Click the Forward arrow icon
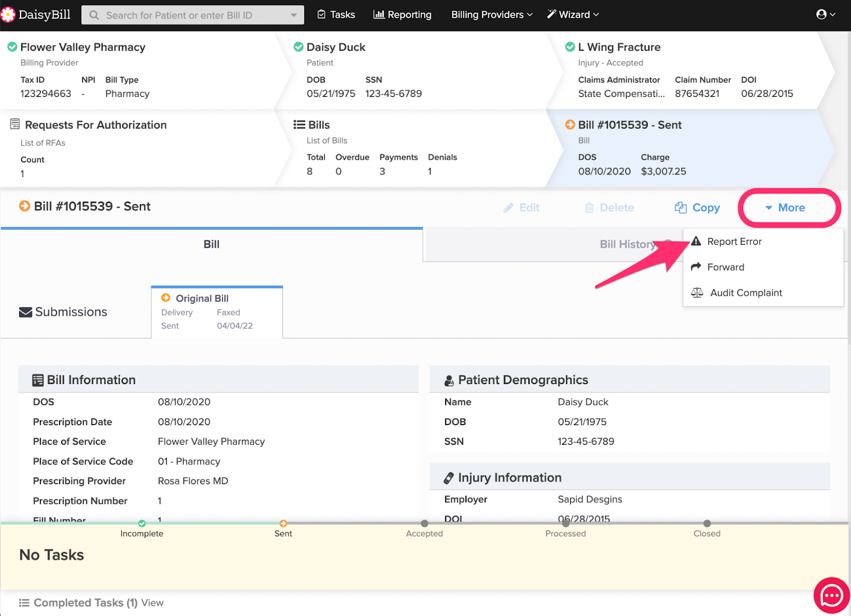Image resolution: width=851 pixels, height=616 pixels. pos(696,267)
